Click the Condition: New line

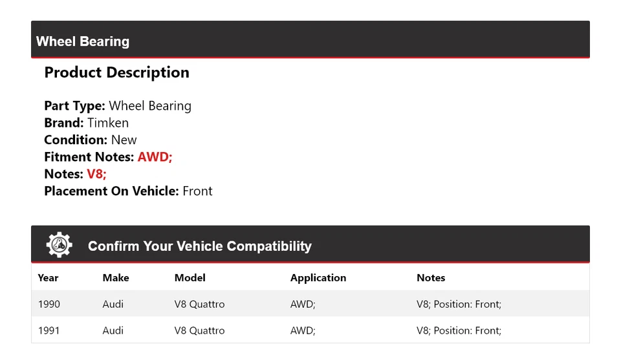(91, 140)
